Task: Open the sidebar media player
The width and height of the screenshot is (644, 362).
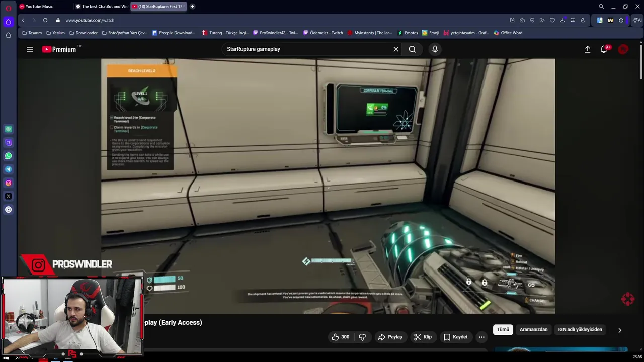Action: tap(8, 210)
